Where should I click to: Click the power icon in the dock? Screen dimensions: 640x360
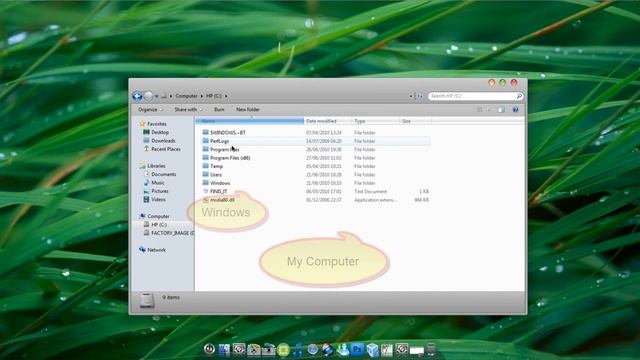point(209,349)
